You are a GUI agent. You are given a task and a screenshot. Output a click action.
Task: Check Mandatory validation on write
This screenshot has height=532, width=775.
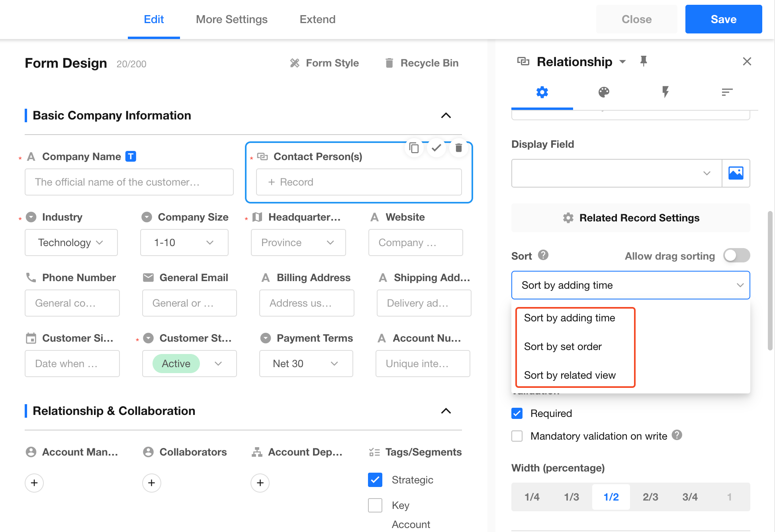(x=517, y=436)
